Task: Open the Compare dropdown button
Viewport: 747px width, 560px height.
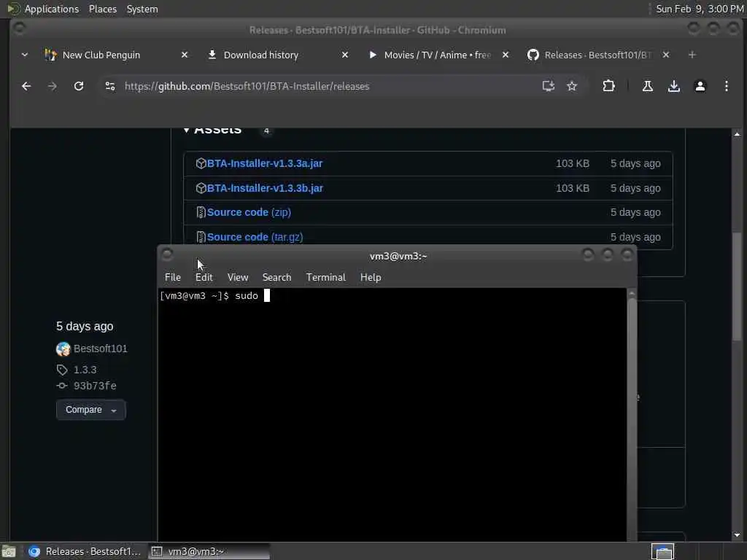Action: tap(90, 410)
